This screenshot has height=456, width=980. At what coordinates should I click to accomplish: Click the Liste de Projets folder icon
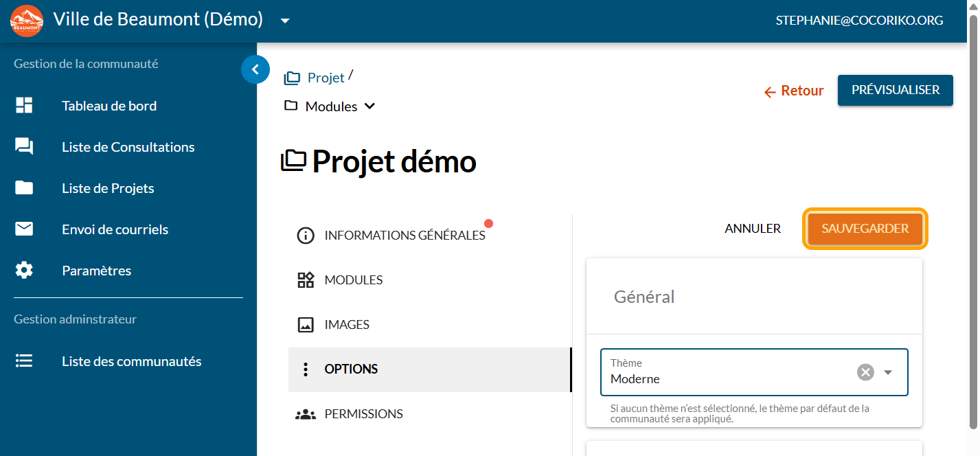24,188
